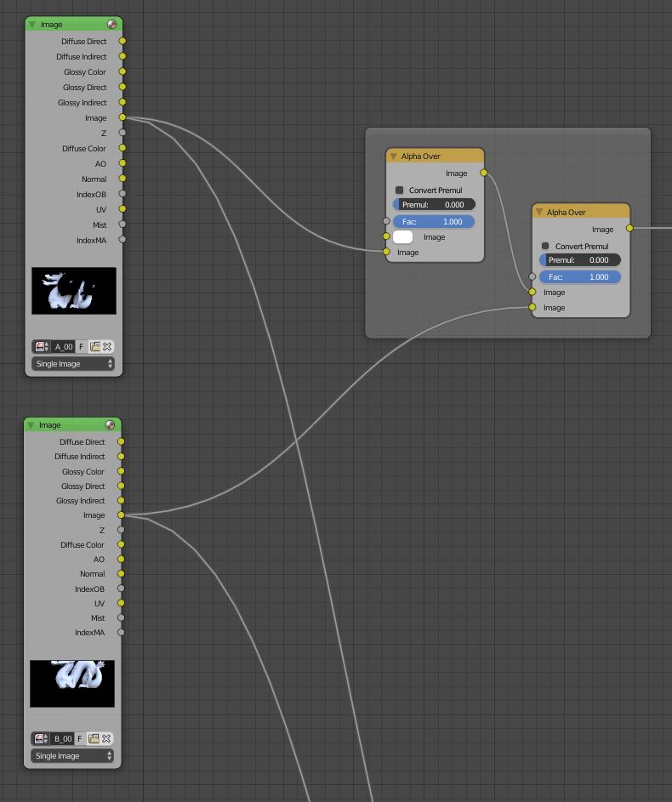Enable Convert Premul in the right Alpha Over node

545,246
